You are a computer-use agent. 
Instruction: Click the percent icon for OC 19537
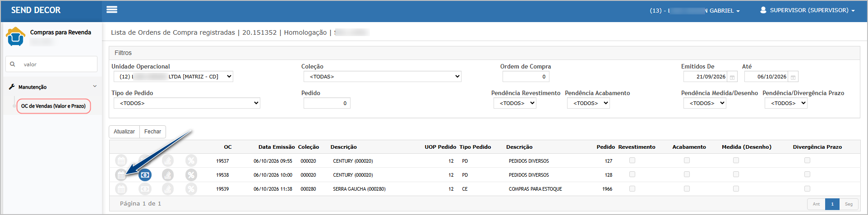(191, 160)
